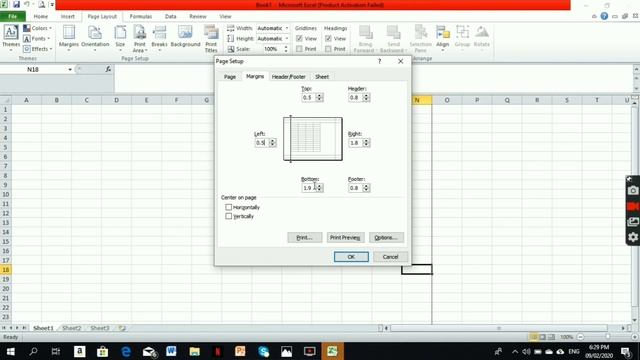Click the Scale percentage spinner
The height and width of the screenshot is (360, 640).
pyautogui.click(x=286, y=49)
